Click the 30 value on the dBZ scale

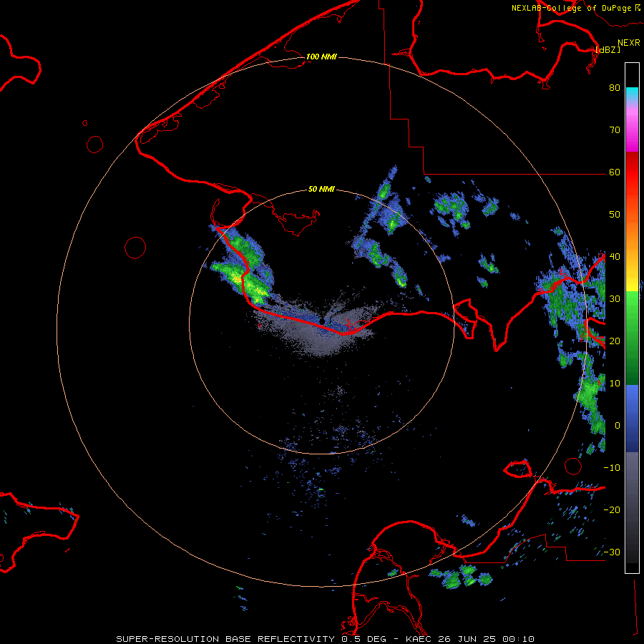pos(615,299)
